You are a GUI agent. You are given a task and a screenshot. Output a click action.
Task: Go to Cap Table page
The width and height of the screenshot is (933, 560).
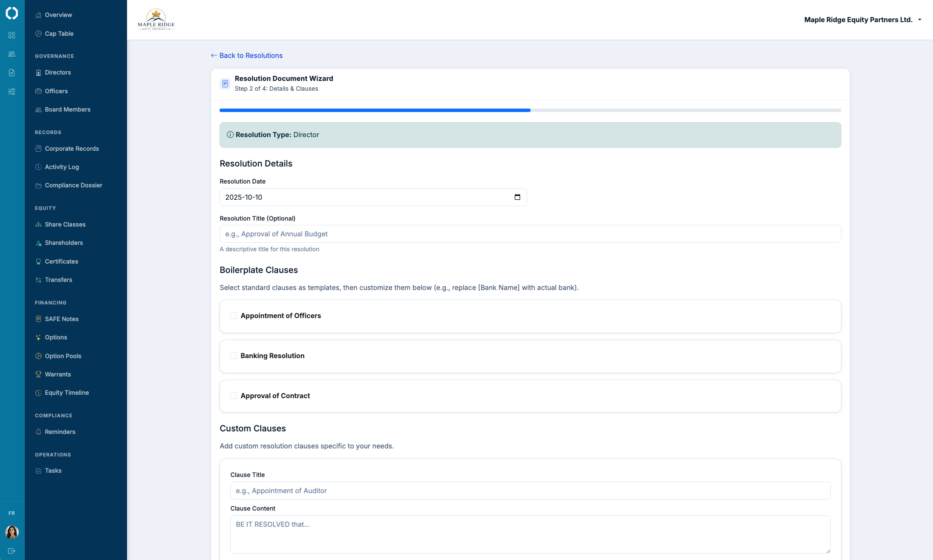[x=59, y=34]
